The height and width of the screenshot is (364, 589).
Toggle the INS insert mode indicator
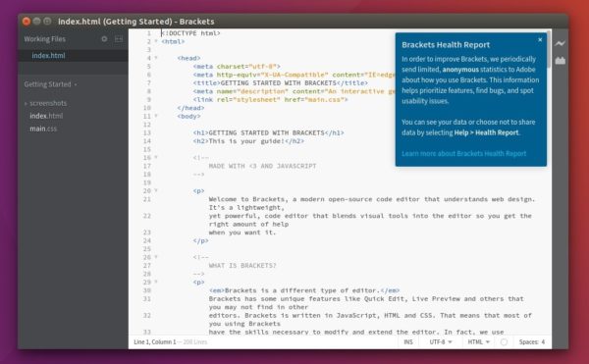tap(408, 341)
